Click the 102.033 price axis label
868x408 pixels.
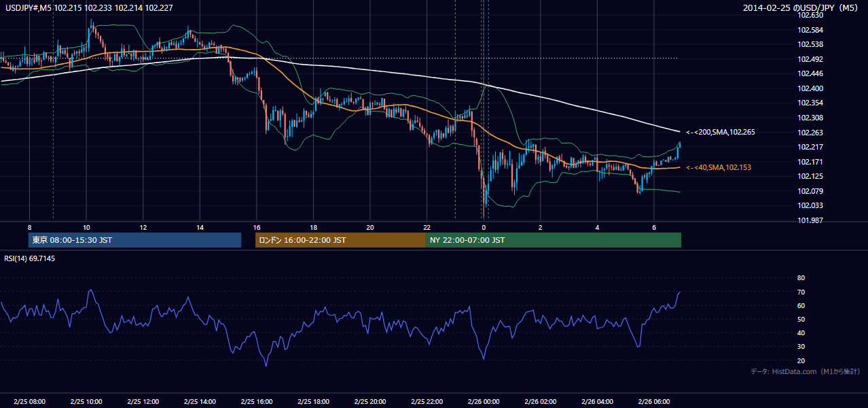[x=810, y=205]
